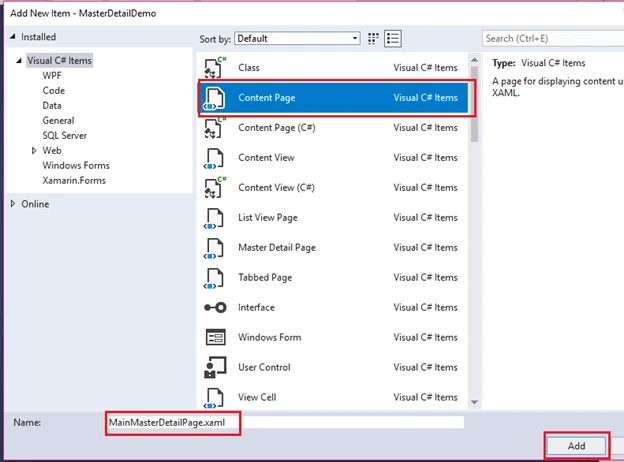Click the template list scroll up arrow

474,60
